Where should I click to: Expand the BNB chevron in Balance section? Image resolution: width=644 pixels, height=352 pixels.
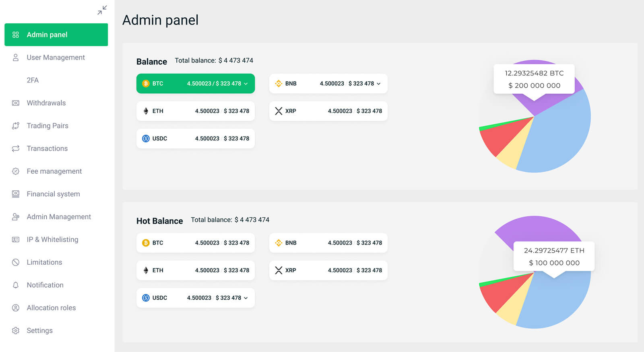tap(378, 84)
